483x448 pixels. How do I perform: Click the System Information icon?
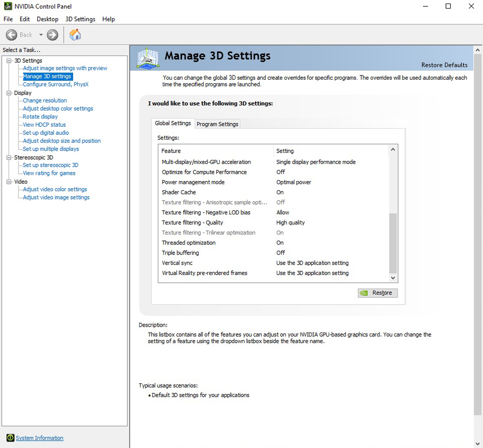(10, 438)
